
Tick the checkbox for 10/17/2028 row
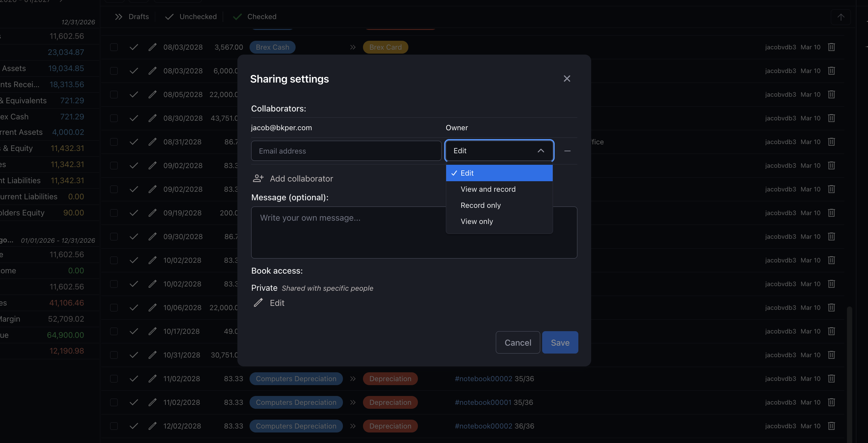pyautogui.click(x=114, y=332)
